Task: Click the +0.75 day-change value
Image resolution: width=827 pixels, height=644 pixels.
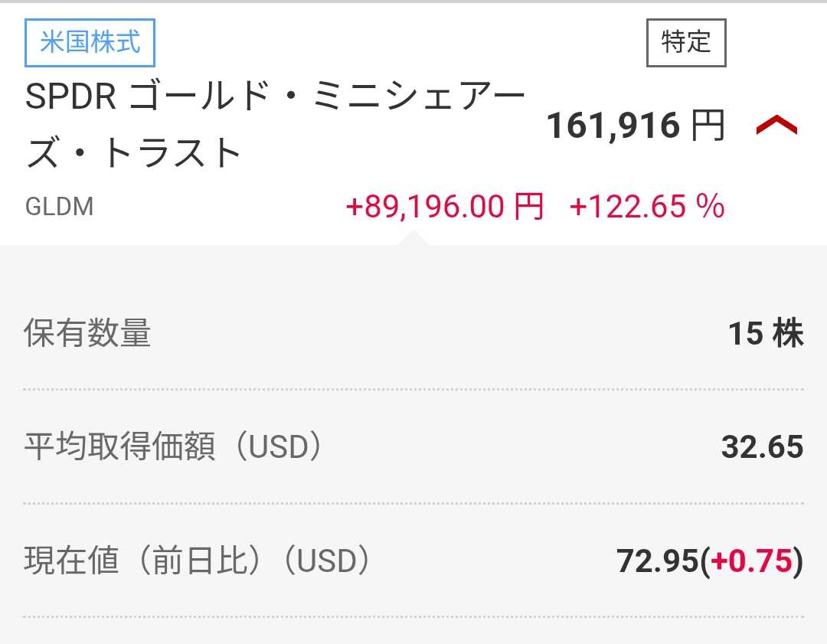Action: [751, 561]
